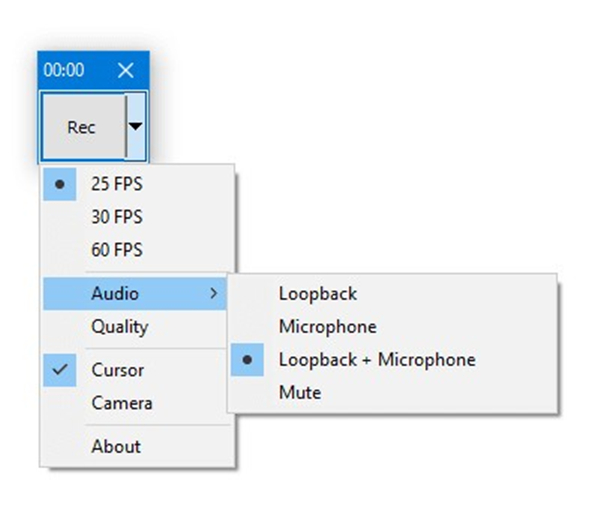Close the recorder window with X

point(125,70)
